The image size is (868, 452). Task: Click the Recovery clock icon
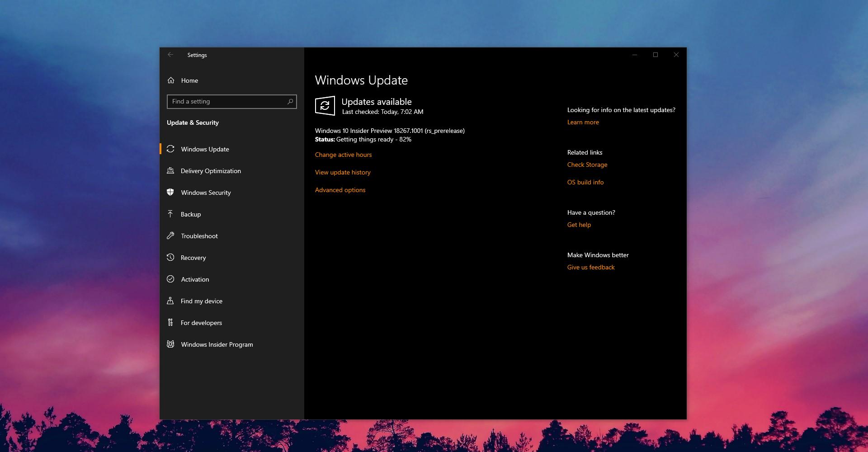(x=170, y=258)
